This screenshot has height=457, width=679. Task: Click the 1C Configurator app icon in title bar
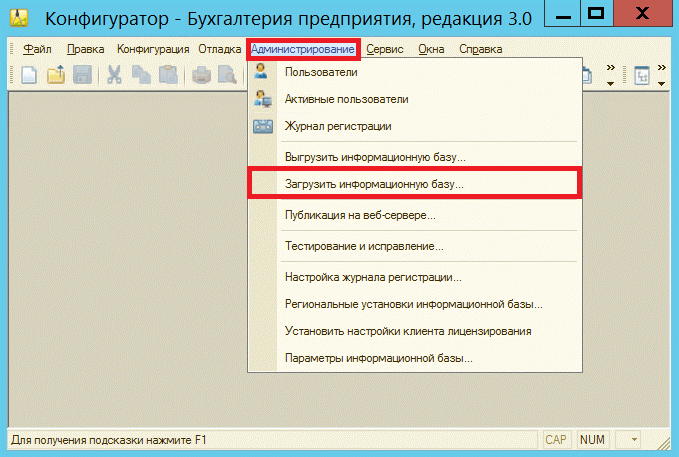(x=19, y=18)
